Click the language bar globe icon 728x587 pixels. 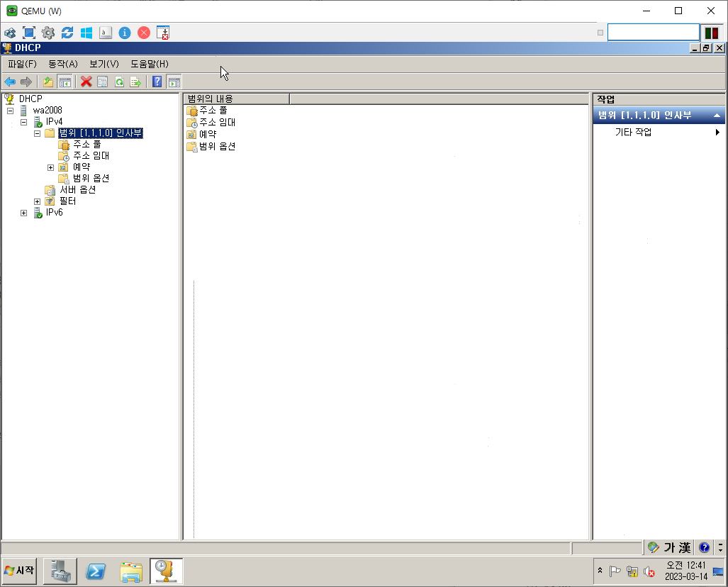pos(654,548)
